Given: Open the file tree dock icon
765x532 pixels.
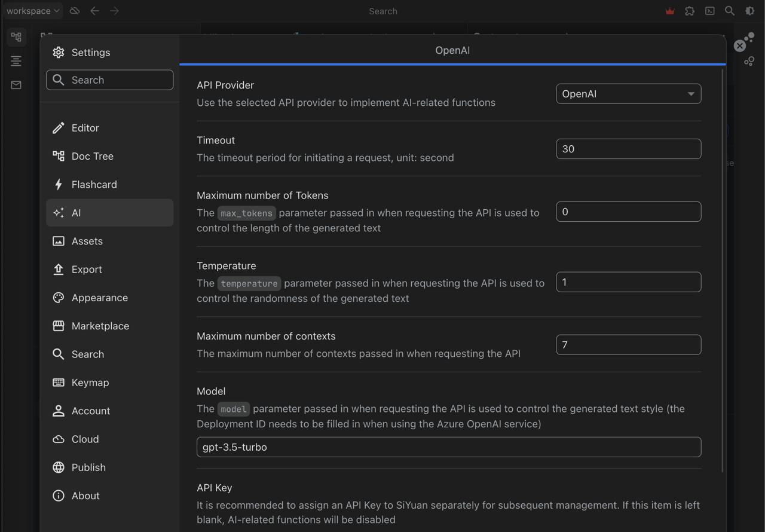Looking at the screenshot, I should [16, 37].
